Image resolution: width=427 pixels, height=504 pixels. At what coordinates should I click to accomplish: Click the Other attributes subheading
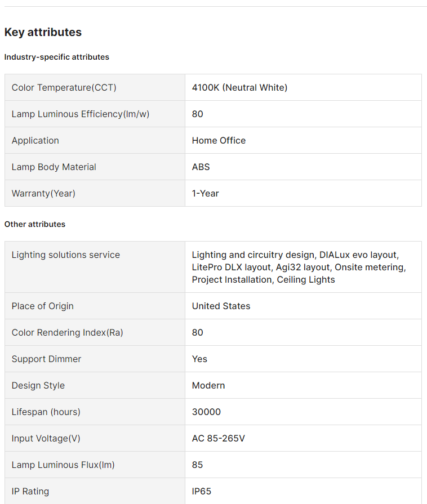[35, 224]
